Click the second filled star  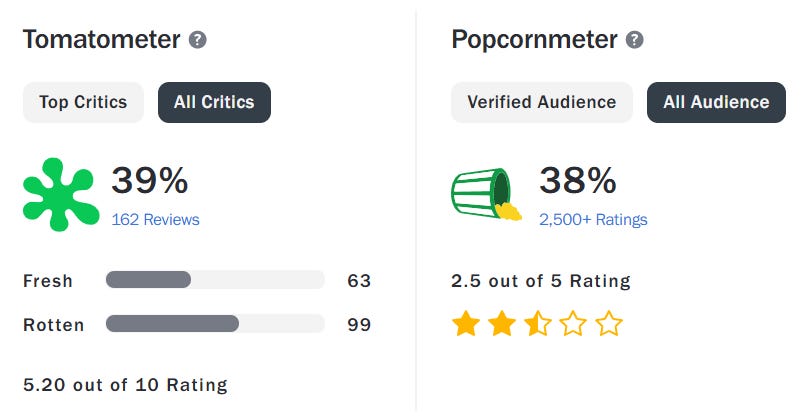(501, 324)
